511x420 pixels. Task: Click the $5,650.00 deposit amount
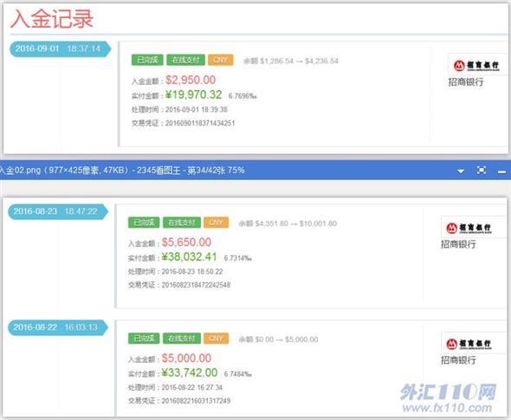click(x=186, y=242)
